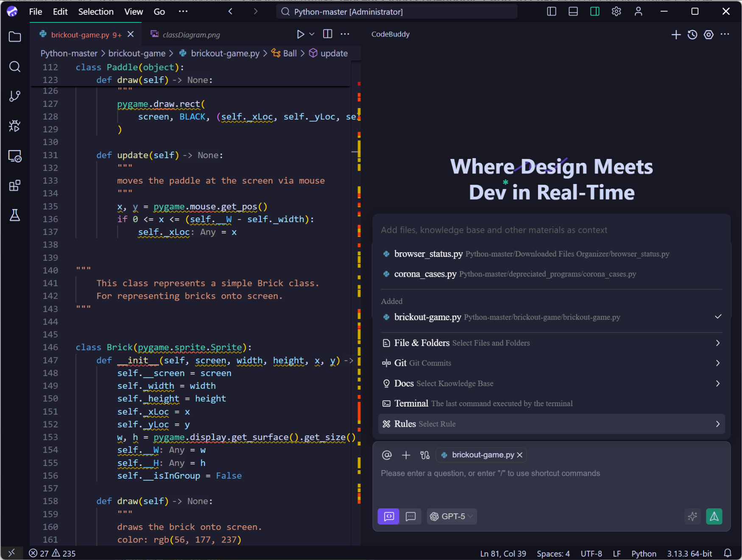Click the @ mention context icon

pyautogui.click(x=387, y=455)
